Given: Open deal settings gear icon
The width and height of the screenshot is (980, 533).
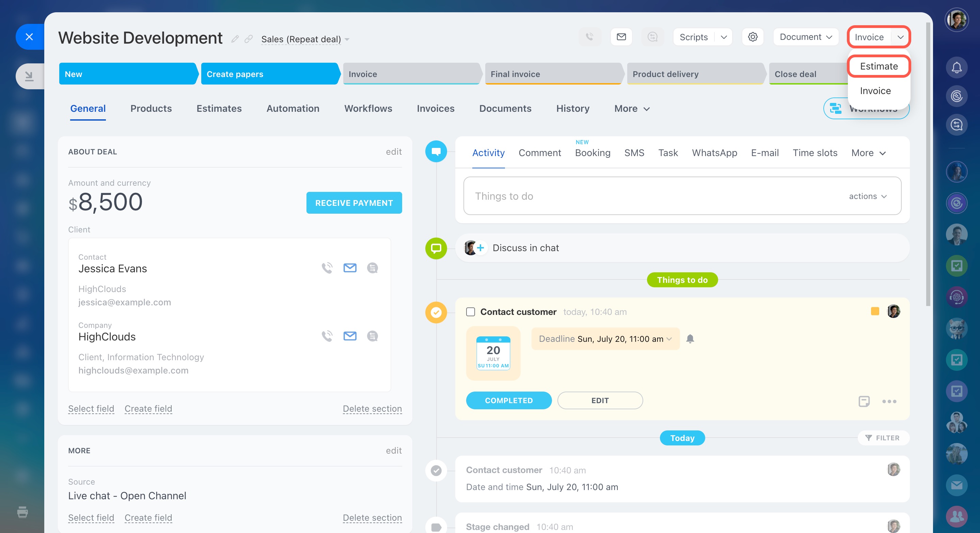Looking at the screenshot, I should pos(753,37).
